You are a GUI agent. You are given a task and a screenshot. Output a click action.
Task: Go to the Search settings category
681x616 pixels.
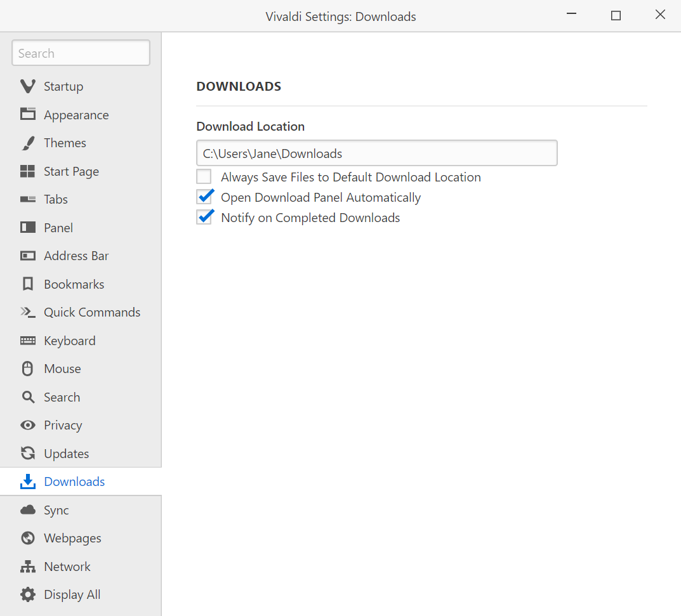pyautogui.click(x=62, y=397)
